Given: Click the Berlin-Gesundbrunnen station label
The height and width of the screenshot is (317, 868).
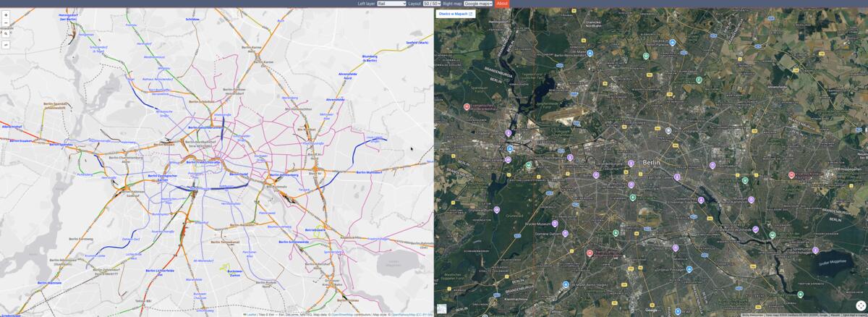Looking at the screenshot, I should click(x=206, y=127).
